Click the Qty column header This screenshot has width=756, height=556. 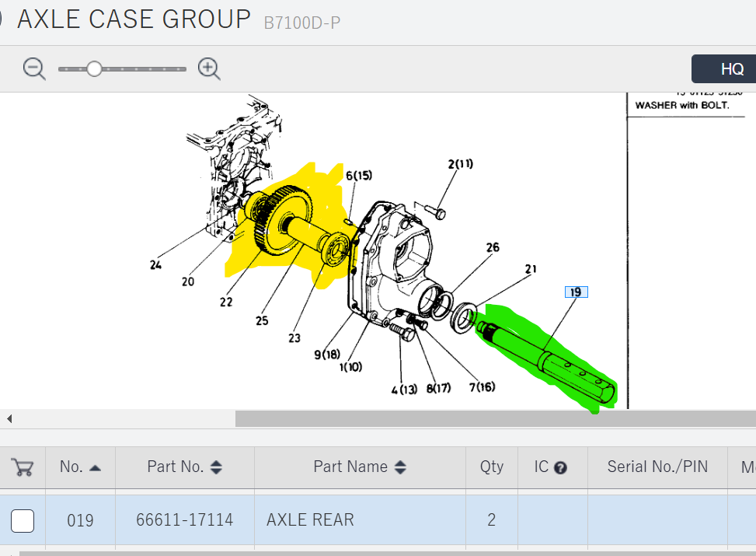(491, 467)
